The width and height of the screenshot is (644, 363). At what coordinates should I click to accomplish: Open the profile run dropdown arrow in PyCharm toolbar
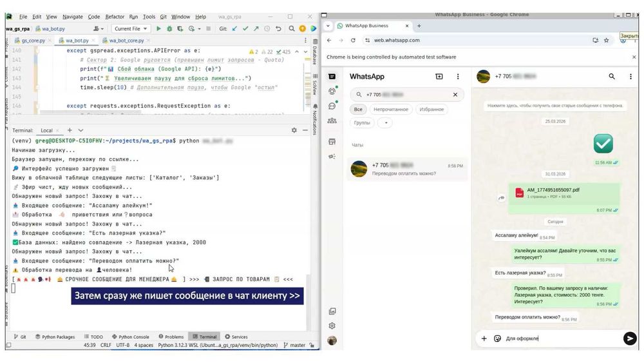click(199, 29)
